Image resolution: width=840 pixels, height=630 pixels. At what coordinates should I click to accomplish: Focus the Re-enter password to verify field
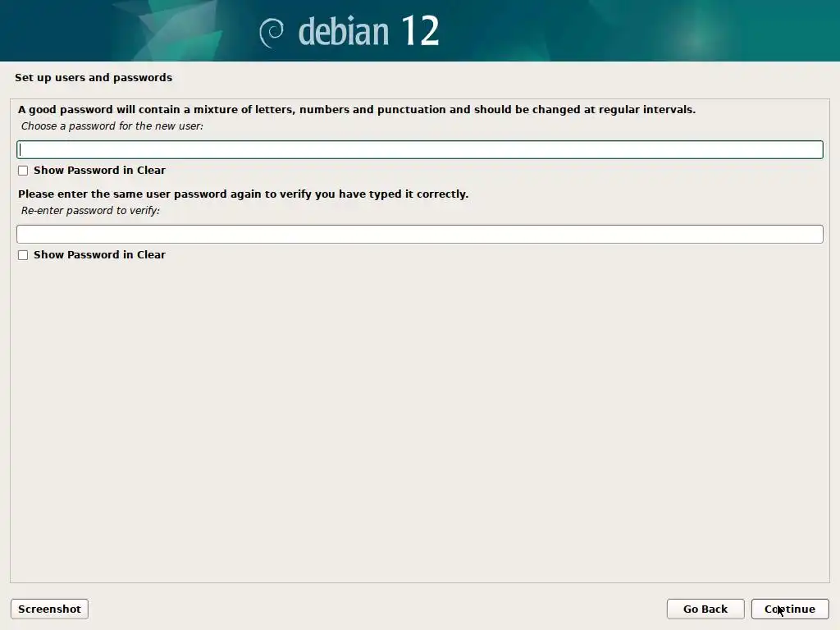(x=419, y=234)
